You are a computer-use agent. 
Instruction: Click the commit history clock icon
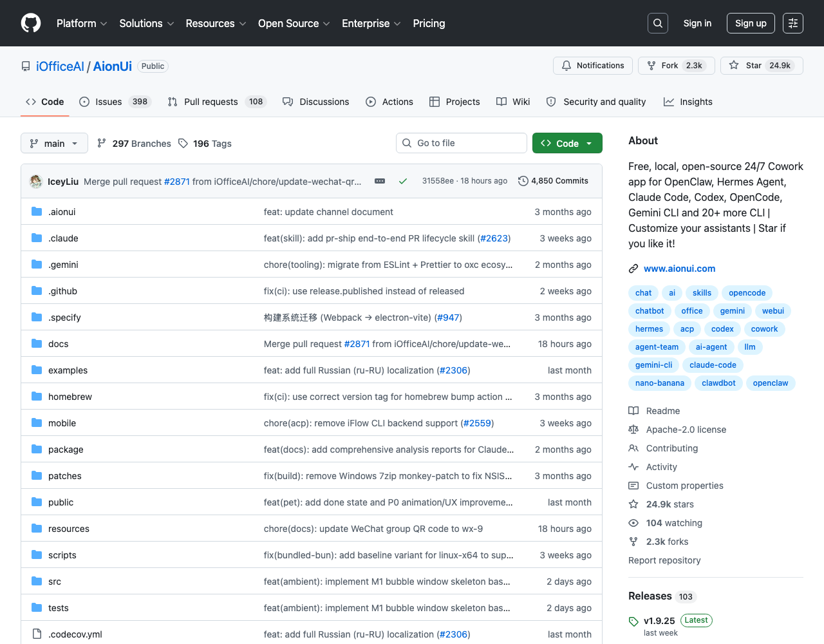pos(523,181)
